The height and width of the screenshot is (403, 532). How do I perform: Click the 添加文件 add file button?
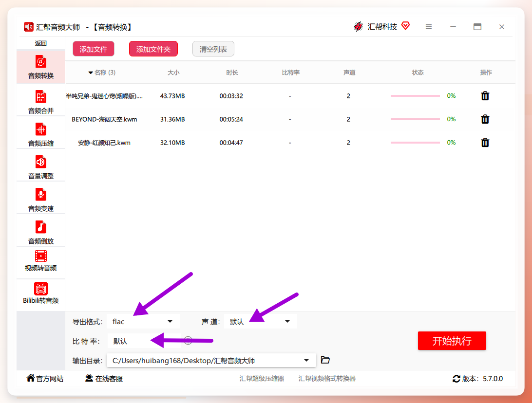pos(94,49)
